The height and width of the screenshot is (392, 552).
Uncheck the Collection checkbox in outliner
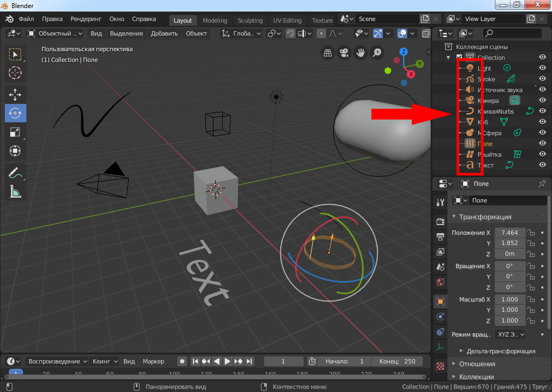[459, 58]
